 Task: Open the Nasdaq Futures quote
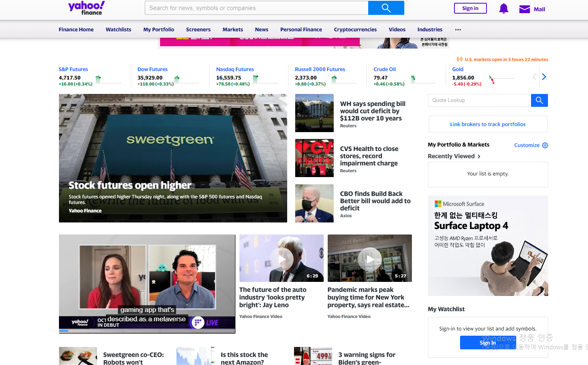coord(235,69)
